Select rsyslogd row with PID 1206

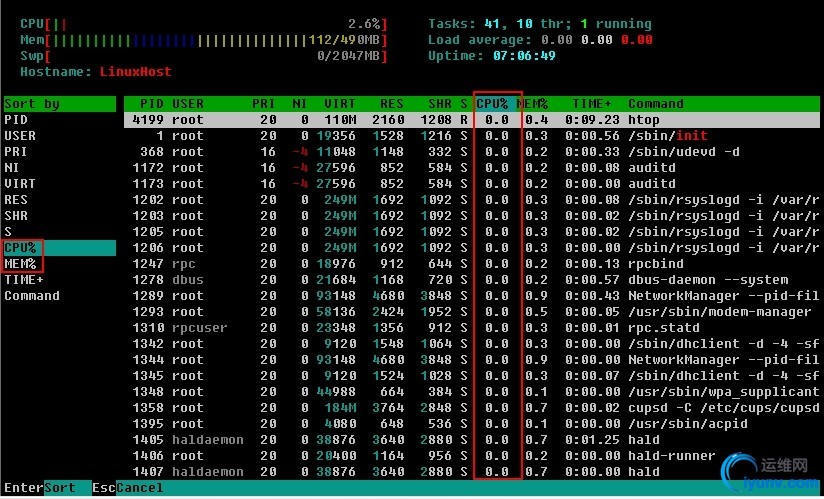coord(471,248)
